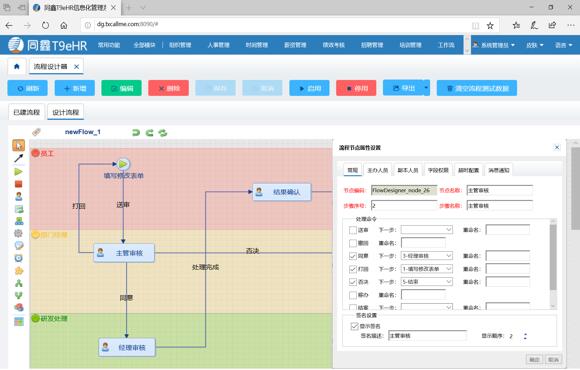Toggle the 显示签名 checkbox
The width and height of the screenshot is (580, 370).
pyautogui.click(x=354, y=326)
